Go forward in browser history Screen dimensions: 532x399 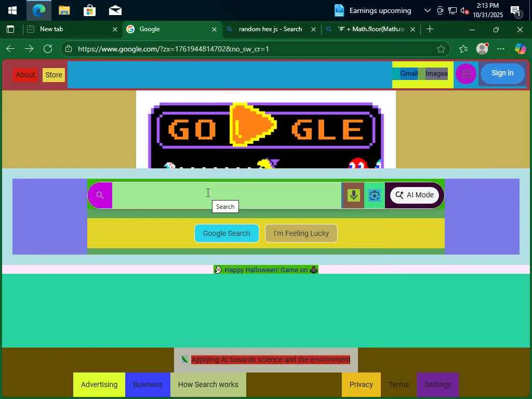(29, 49)
